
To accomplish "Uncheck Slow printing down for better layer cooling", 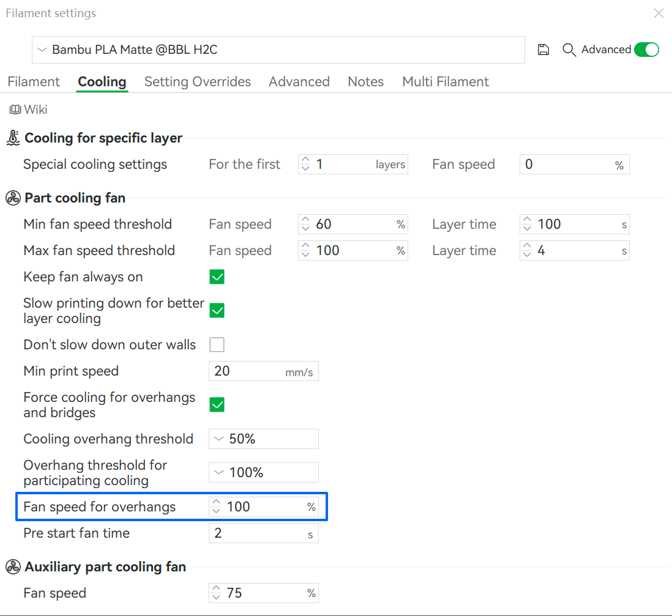I will [x=217, y=311].
